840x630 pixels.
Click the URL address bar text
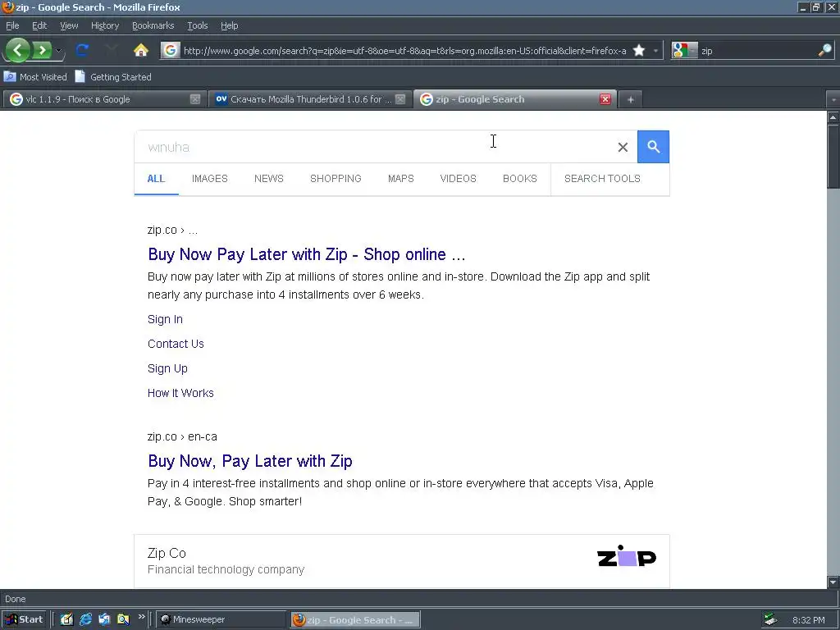click(x=404, y=51)
